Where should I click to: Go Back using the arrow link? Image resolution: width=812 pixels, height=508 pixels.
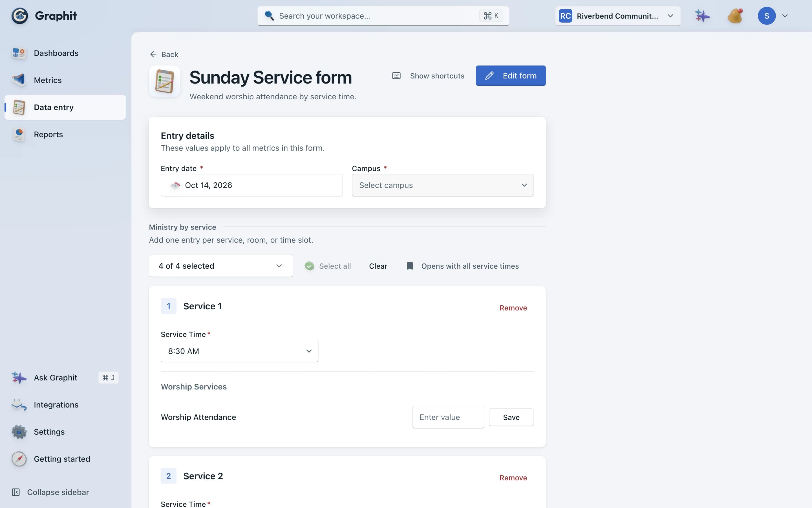(x=164, y=54)
